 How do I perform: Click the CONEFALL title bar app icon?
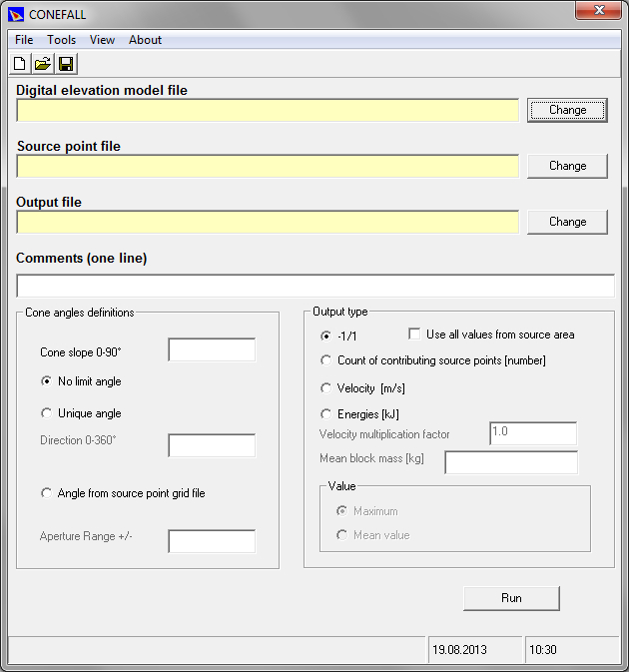tap(15, 13)
